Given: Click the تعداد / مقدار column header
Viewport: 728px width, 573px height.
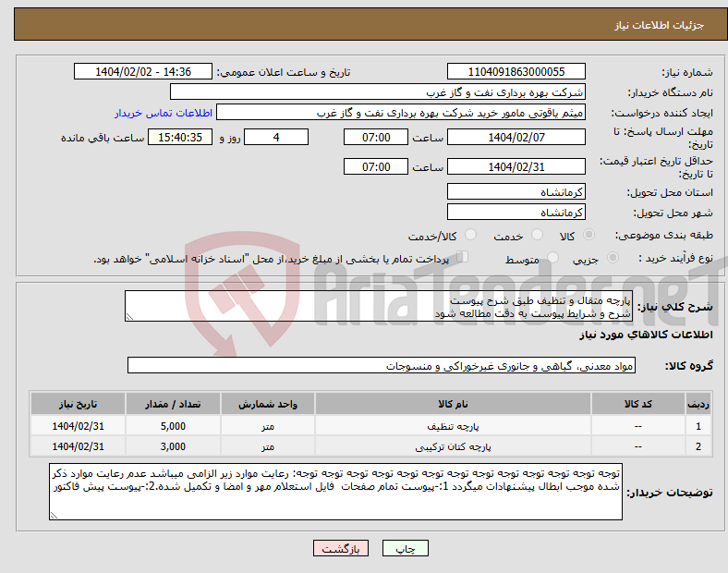Looking at the screenshot, I should pyautogui.click(x=173, y=404).
